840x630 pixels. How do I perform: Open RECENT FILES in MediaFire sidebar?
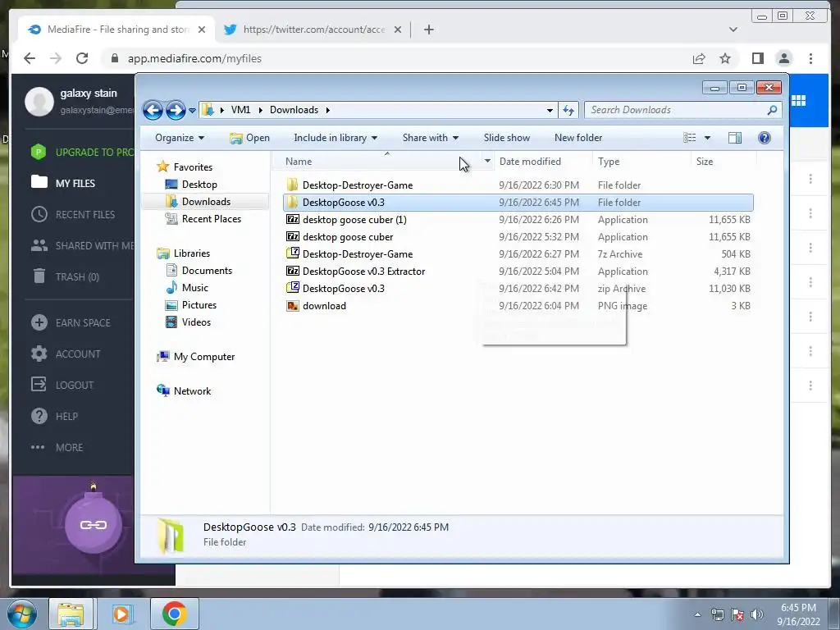84,214
